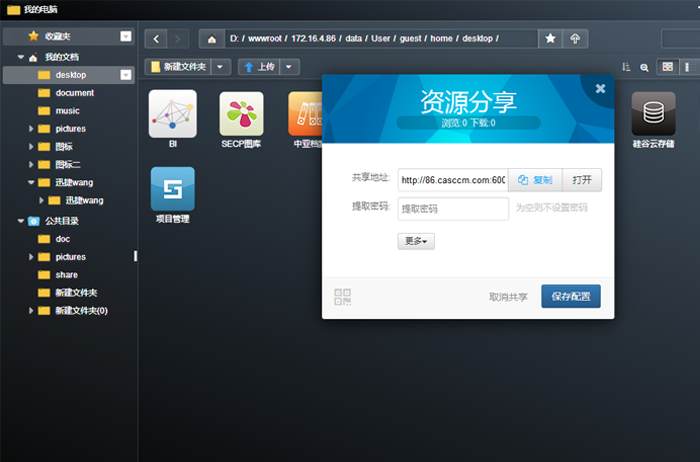700x462 pixels.
Task: Click the 保存配置 button
Action: pyautogui.click(x=571, y=296)
